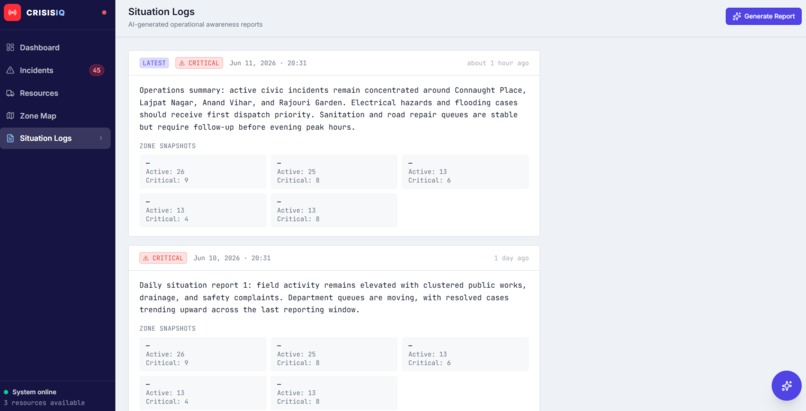Click ZONE SNAPSHOTS label in Jun 10 log
Image resolution: width=806 pixels, height=411 pixels.
(x=168, y=328)
